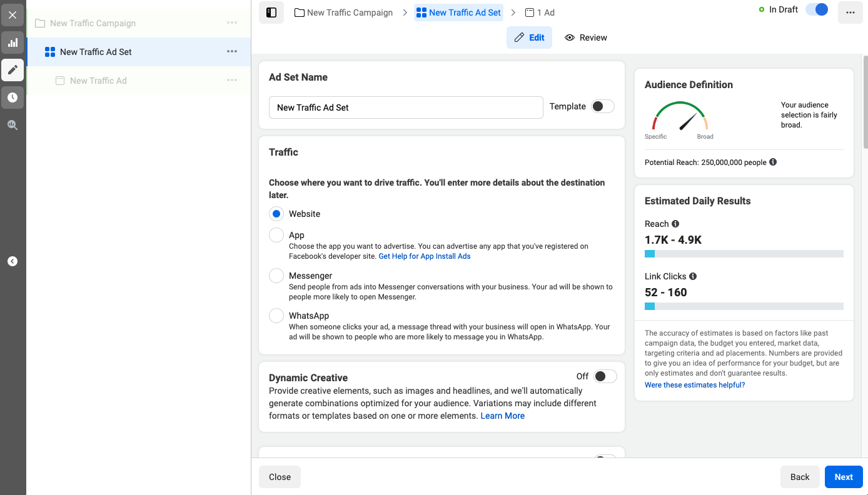Viewport: 868px width, 495px height.
Task: Click the Audience Definition heading
Action: click(x=689, y=84)
